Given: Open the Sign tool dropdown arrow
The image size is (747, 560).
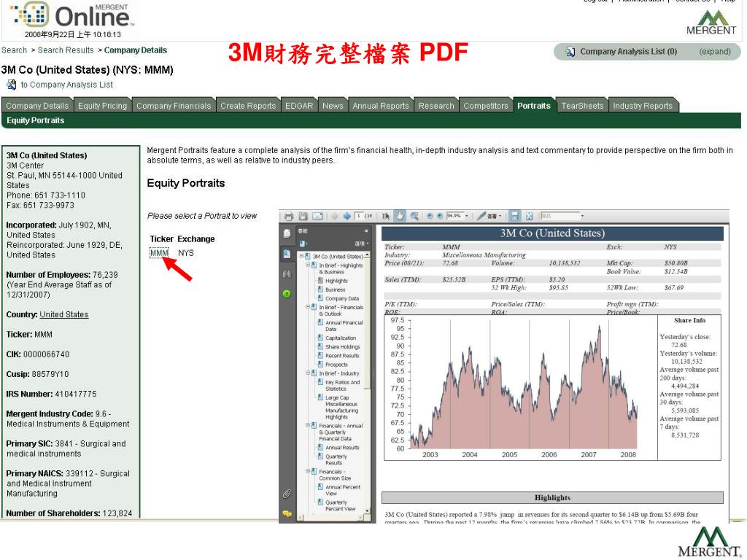Looking at the screenshot, I should pos(500,216).
